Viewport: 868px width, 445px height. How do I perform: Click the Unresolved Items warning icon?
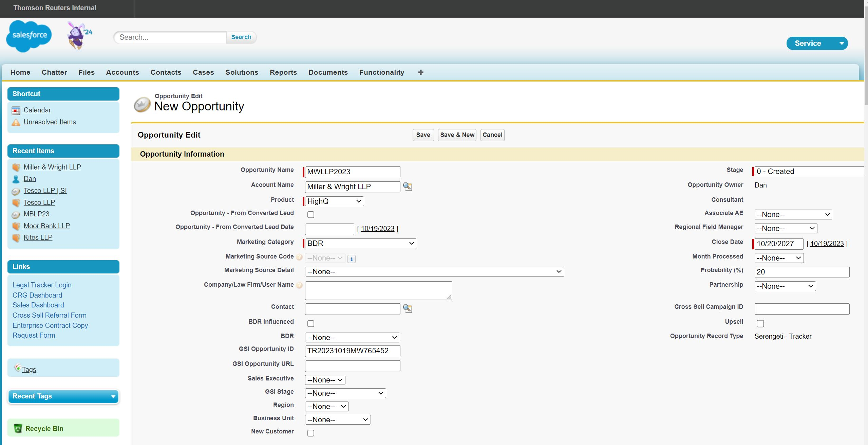coord(16,122)
